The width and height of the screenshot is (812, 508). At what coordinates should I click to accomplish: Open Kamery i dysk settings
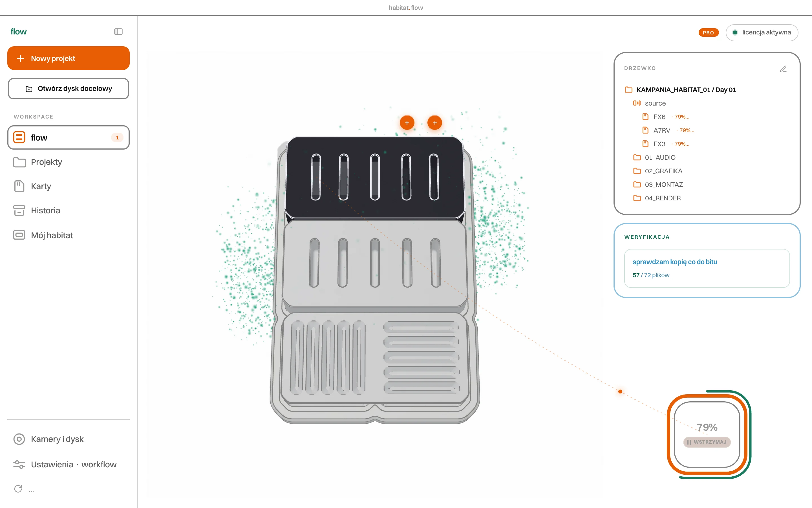pyautogui.click(x=69, y=439)
